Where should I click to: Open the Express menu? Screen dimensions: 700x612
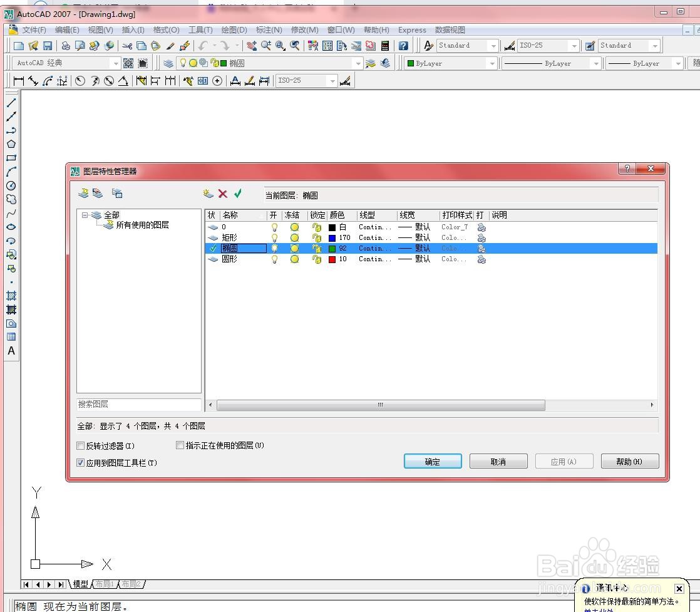click(412, 30)
